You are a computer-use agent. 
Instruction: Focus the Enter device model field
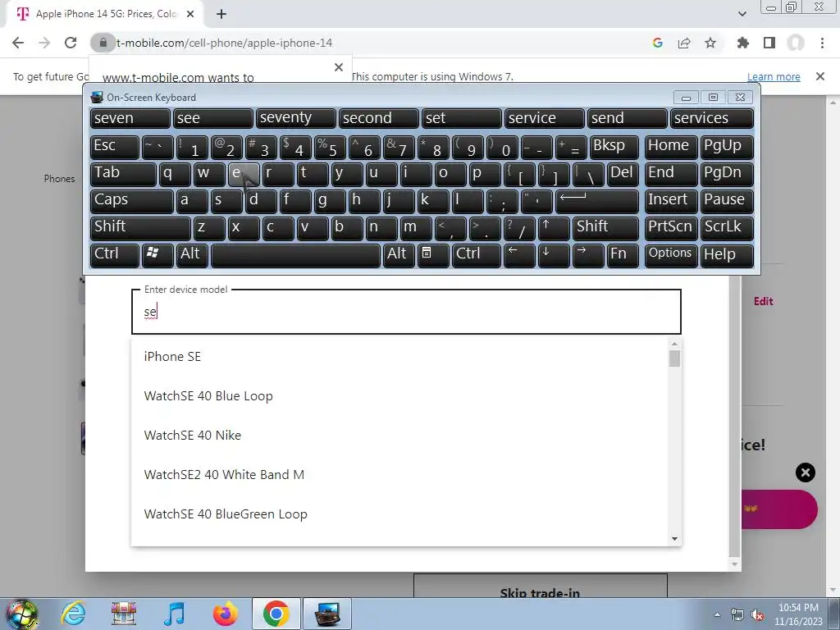(x=406, y=312)
